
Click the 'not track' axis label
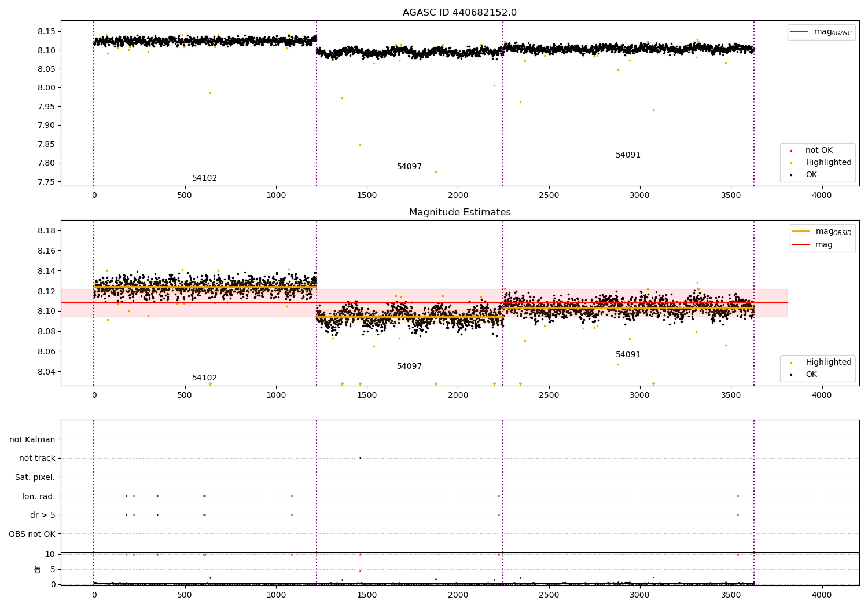37,459
